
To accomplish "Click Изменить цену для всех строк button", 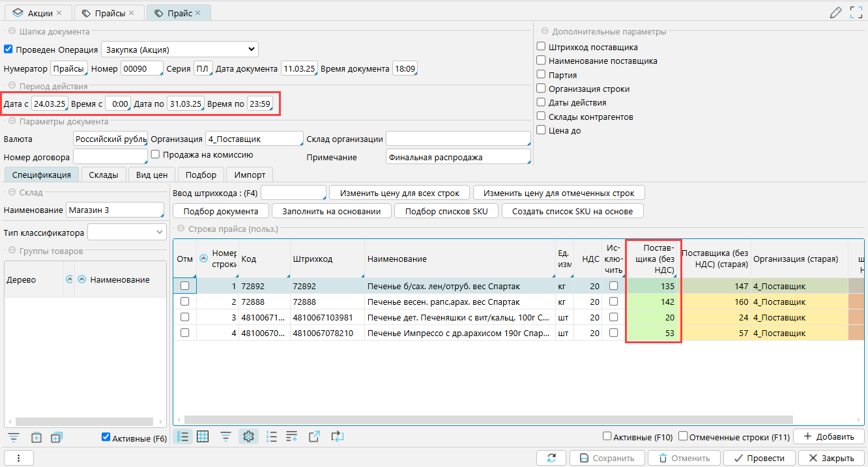I will tap(399, 193).
